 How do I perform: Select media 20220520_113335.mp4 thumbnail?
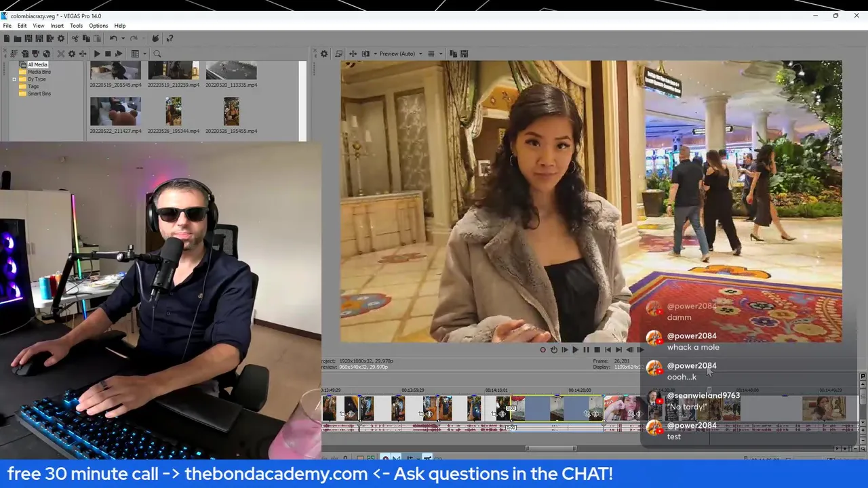(231, 70)
